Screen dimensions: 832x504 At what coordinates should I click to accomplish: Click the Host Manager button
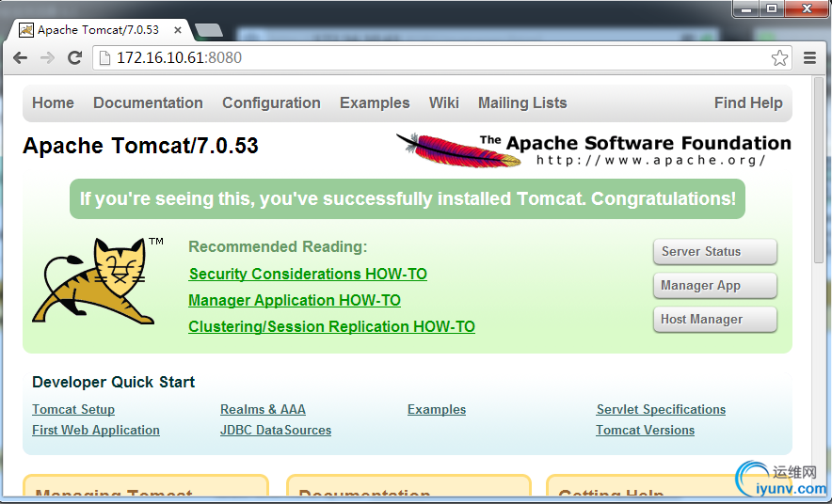pyautogui.click(x=715, y=319)
